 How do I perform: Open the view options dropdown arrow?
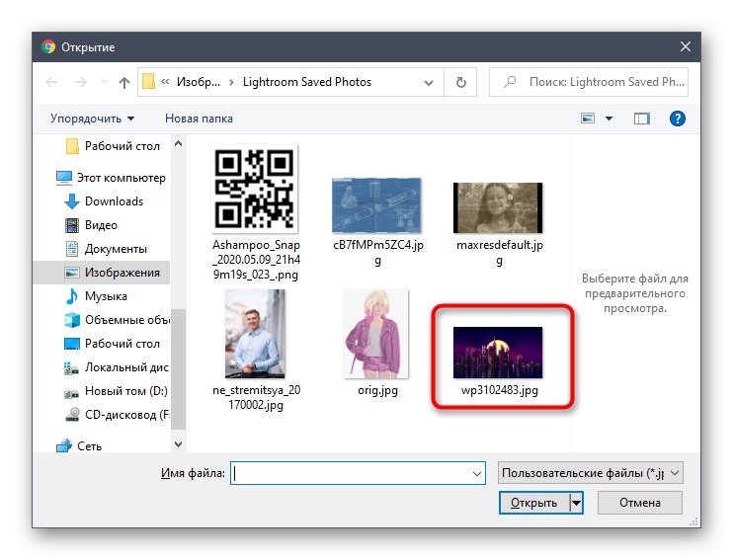pyautogui.click(x=609, y=119)
